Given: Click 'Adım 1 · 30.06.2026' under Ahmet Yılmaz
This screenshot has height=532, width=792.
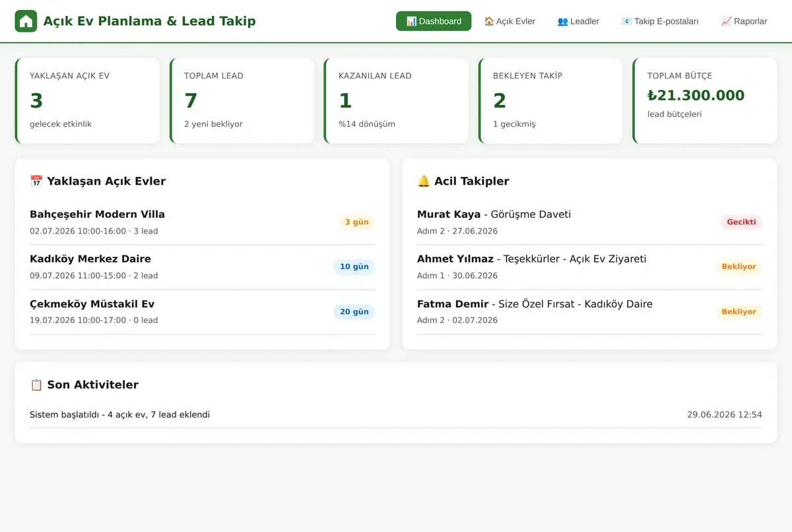Looking at the screenshot, I should (457, 275).
